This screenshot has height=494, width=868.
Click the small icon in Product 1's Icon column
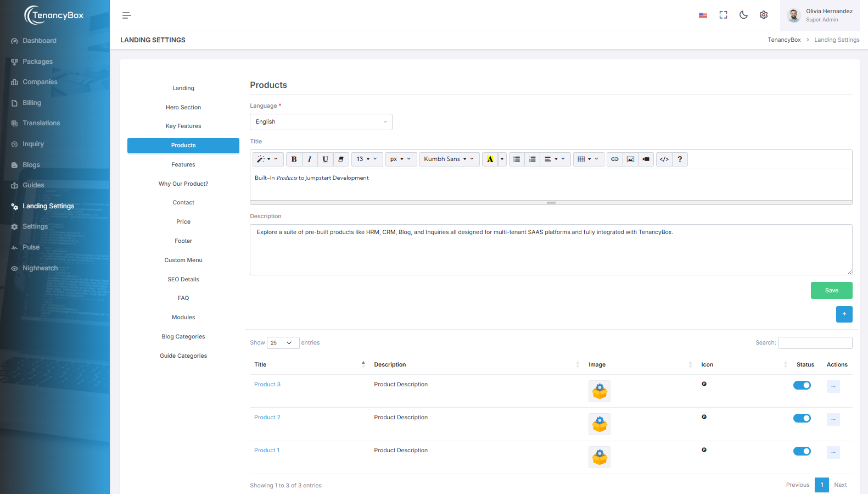pyautogui.click(x=704, y=450)
